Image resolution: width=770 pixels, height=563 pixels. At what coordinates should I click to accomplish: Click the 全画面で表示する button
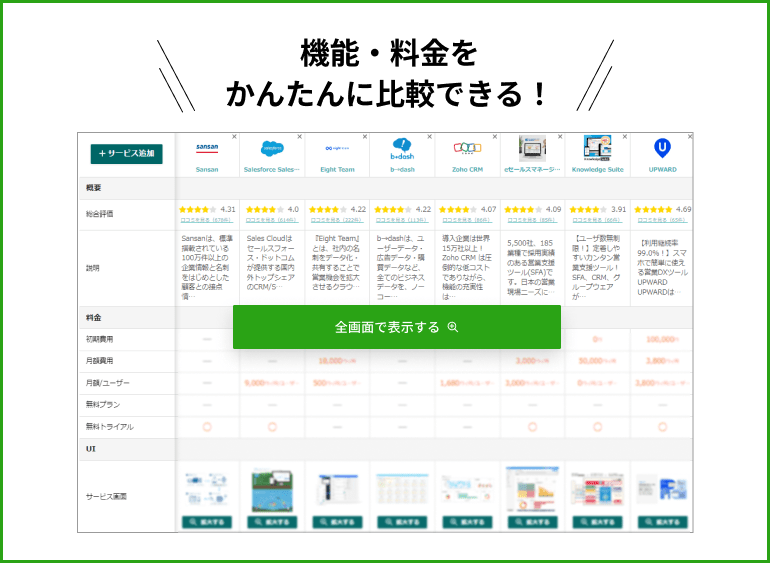tap(397, 327)
